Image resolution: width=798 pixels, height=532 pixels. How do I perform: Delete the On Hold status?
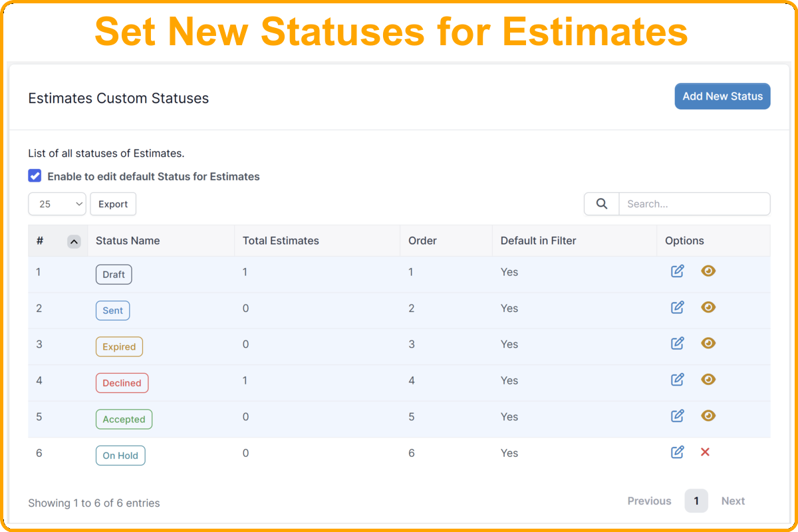tap(705, 452)
